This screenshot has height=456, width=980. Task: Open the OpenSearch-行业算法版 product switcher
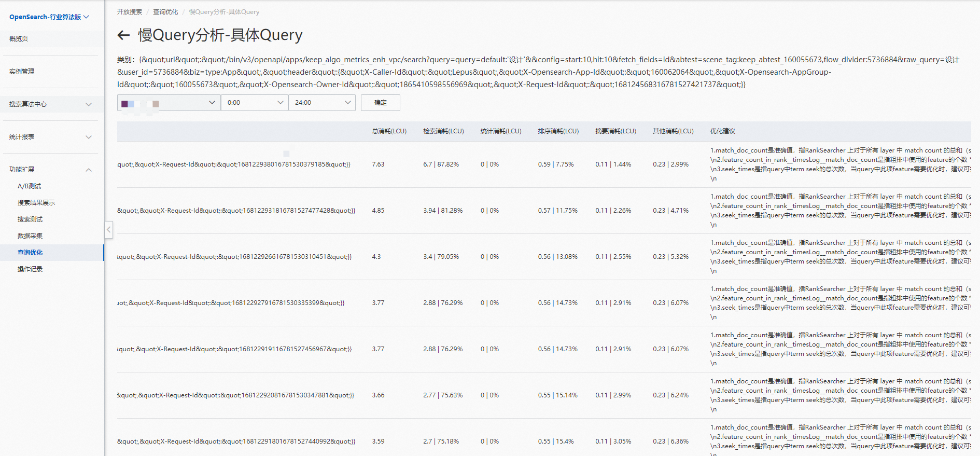tap(49, 17)
